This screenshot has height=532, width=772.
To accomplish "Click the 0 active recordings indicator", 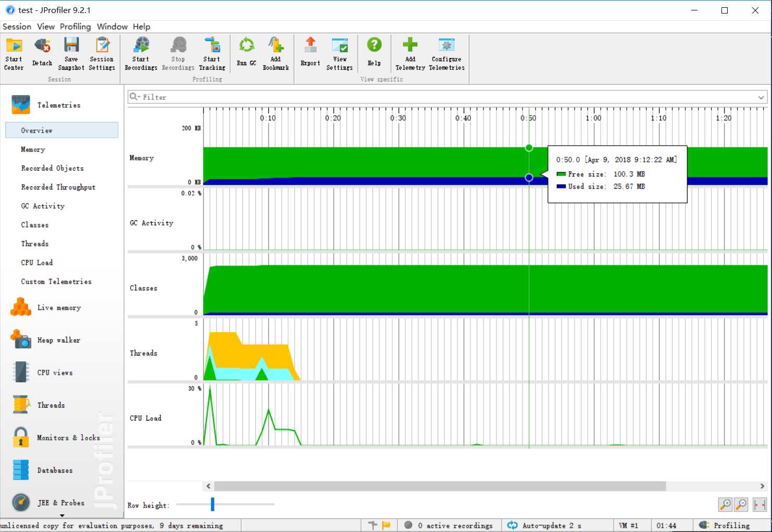I will tap(449, 525).
